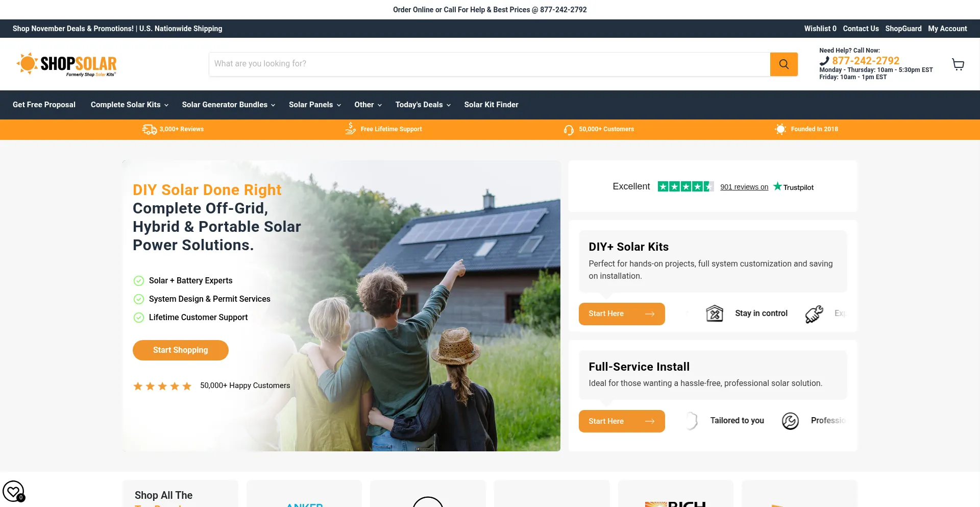The height and width of the screenshot is (507, 980).
Task: Click the Stay in control house icon
Action: 715,313
